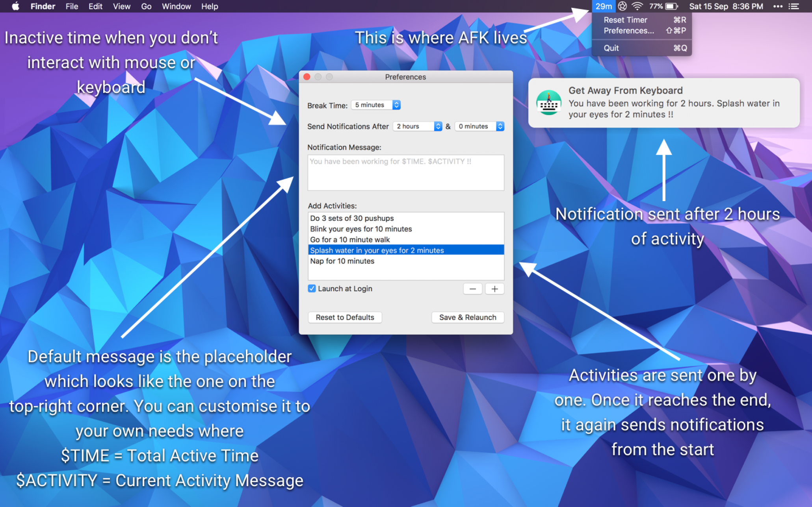Click into the Notification Message text field
Viewport: 812px width, 507px height.
(405, 172)
